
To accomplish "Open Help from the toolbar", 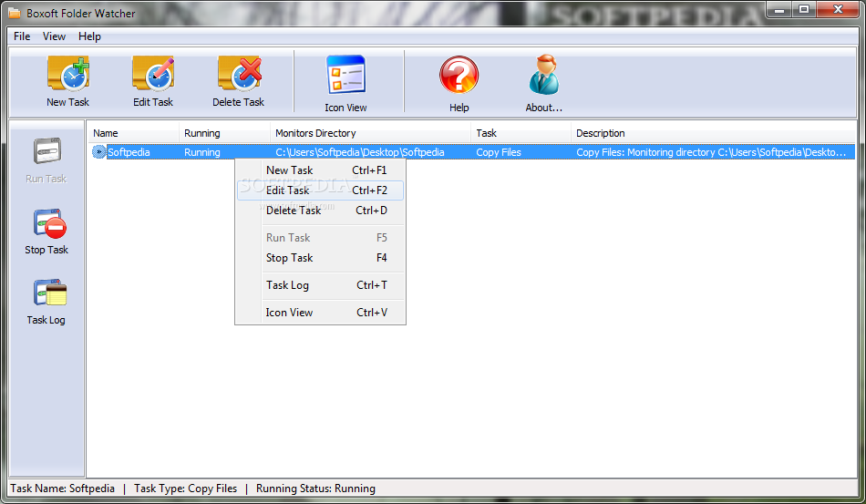I will point(459,75).
